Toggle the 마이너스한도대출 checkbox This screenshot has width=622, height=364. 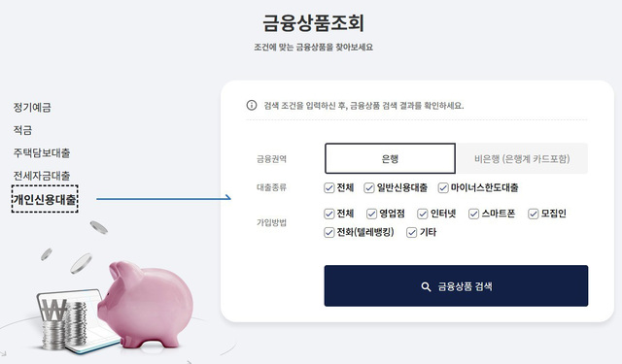pos(443,187)
